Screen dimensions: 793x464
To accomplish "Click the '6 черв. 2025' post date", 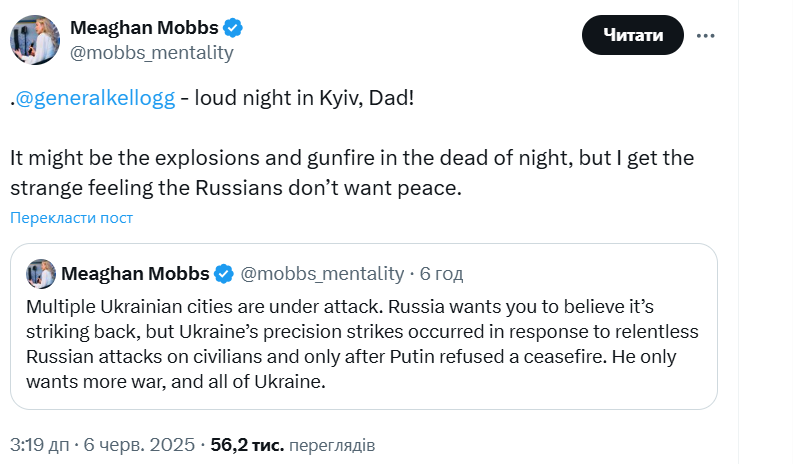I will click(141, 443).
